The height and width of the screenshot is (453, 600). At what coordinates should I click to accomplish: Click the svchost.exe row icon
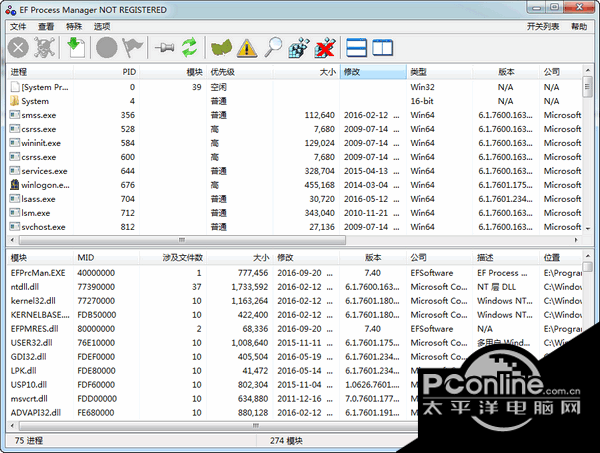[15, 226]
